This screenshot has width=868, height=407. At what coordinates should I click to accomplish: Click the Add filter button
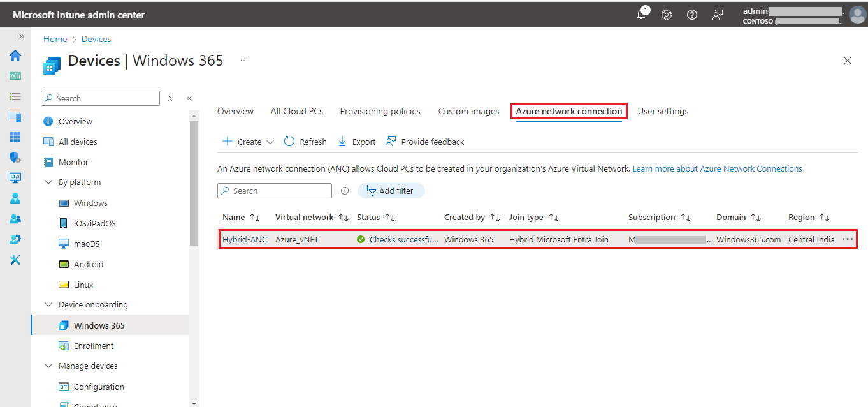point(391,191)
